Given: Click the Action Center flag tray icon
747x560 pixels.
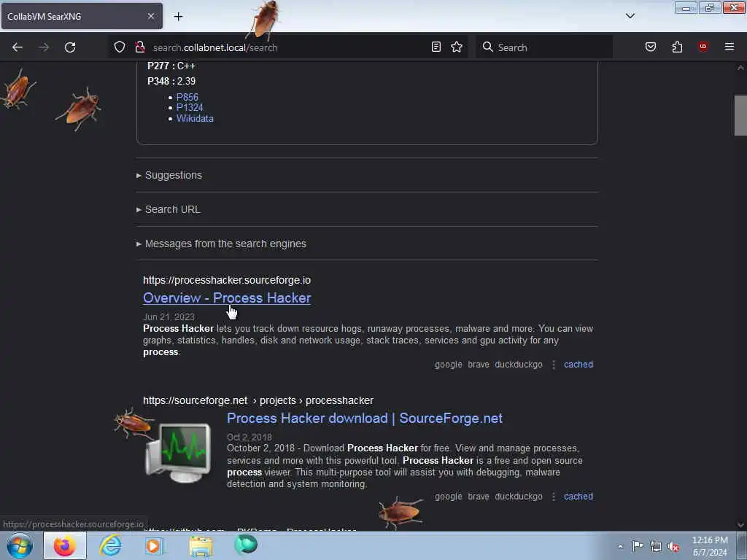Looking at the screenshot, I should pos(638,546).
